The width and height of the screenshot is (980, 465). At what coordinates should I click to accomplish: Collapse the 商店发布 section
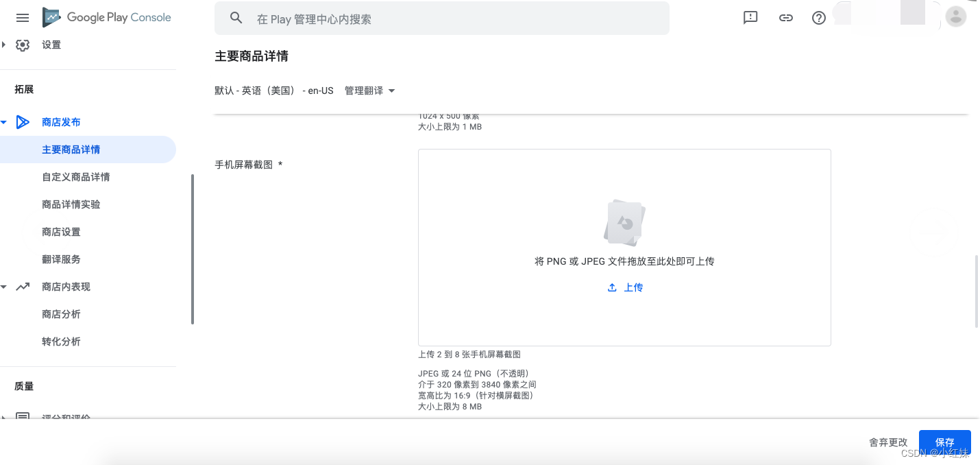(x=5, y=121)
